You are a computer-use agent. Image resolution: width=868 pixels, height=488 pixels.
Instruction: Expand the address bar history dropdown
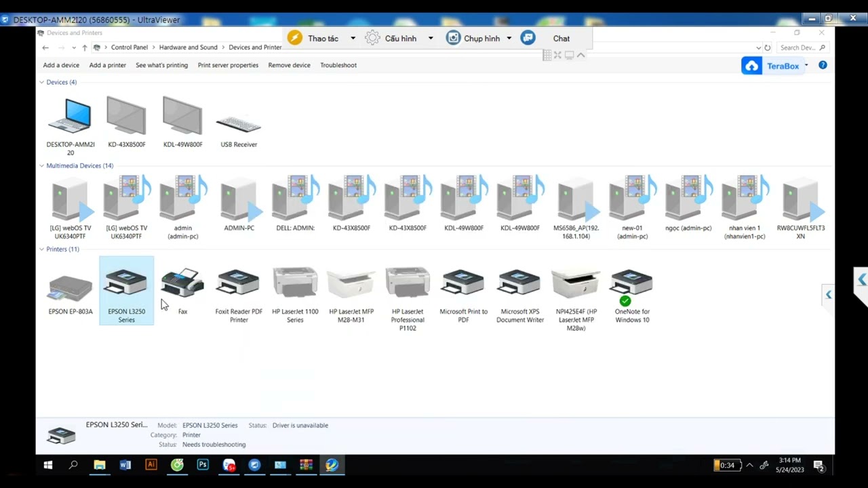point(758,47)
